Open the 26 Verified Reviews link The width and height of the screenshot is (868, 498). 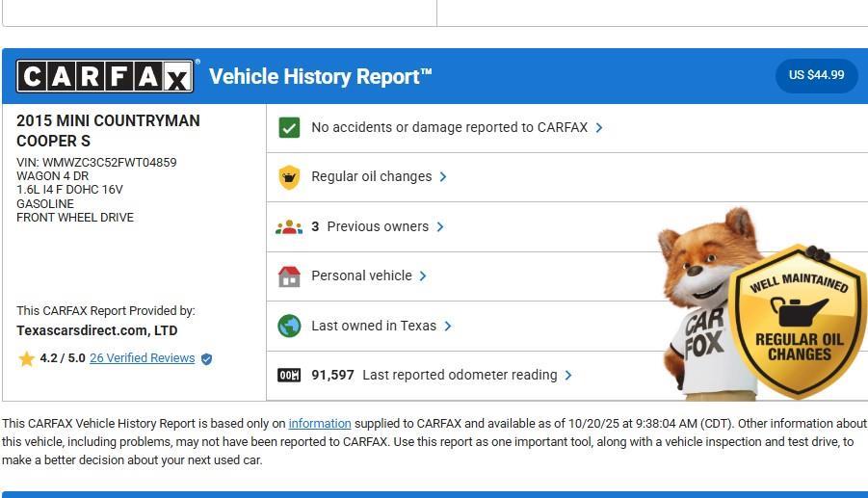pos(142,358)
